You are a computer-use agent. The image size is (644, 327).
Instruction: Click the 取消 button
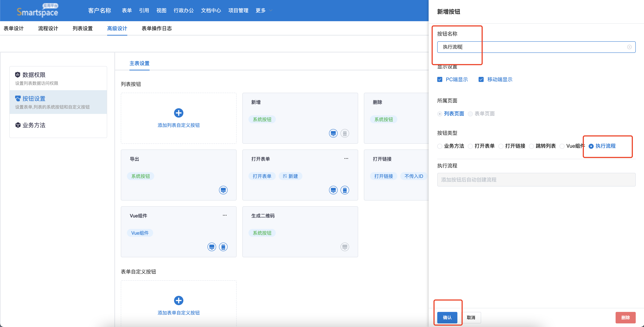tap(471, 317)
